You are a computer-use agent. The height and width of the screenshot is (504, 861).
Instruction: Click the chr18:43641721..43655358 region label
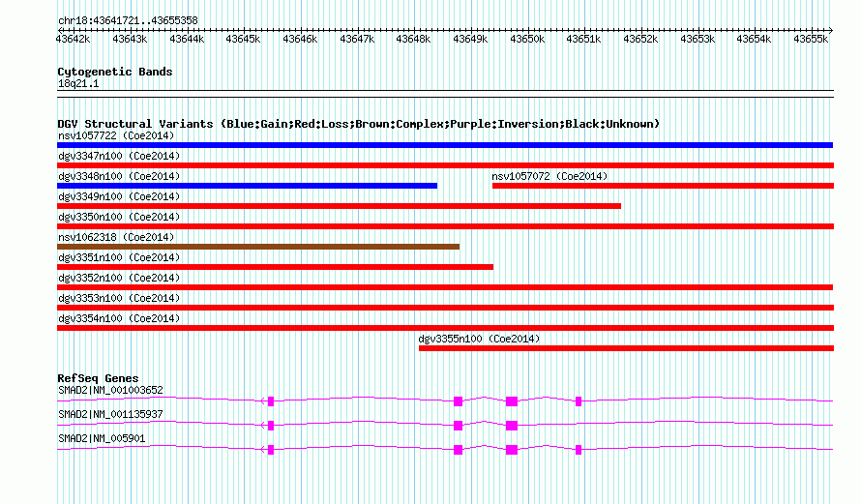tap(128, 21)
